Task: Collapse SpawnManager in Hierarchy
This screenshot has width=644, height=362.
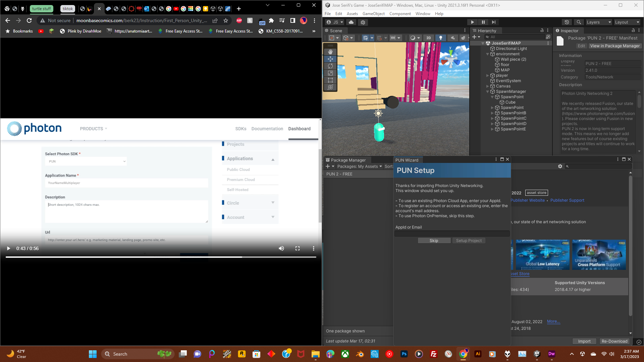Action: click(x=488, y=92)
